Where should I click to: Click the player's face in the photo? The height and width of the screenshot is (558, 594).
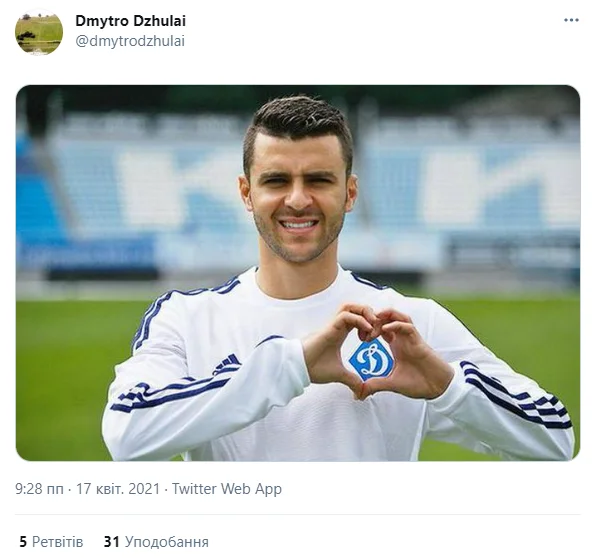click(298, 197)
